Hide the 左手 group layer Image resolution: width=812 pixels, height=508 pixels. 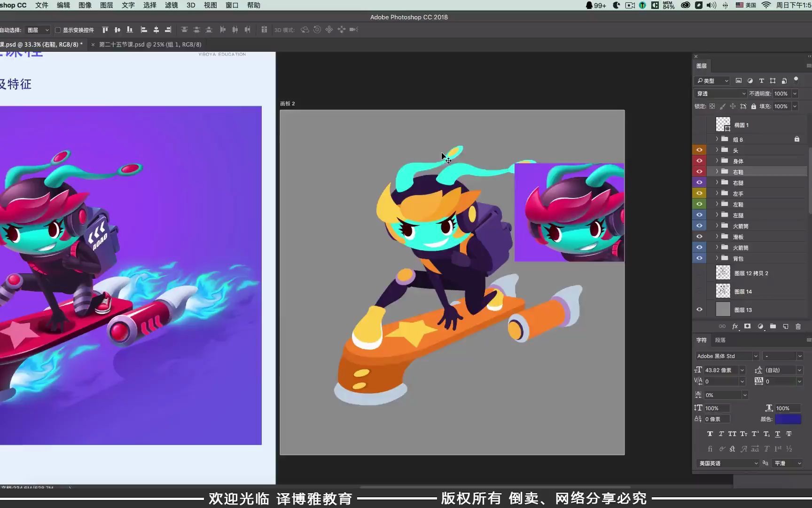699,193
